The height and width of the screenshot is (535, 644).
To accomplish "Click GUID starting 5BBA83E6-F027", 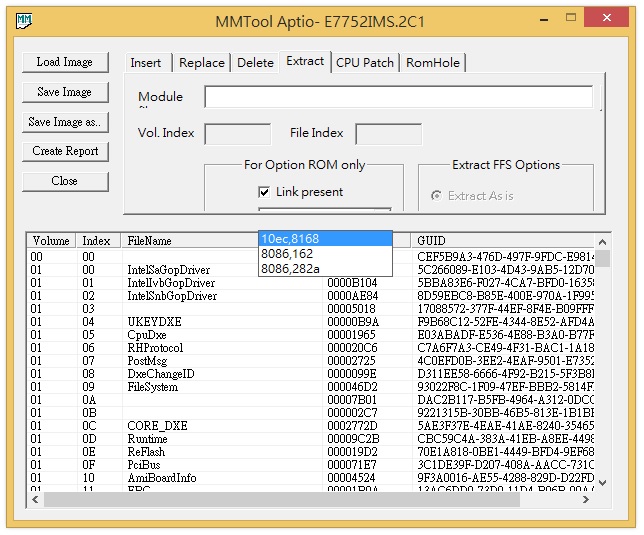I will (x=506, y=283).
